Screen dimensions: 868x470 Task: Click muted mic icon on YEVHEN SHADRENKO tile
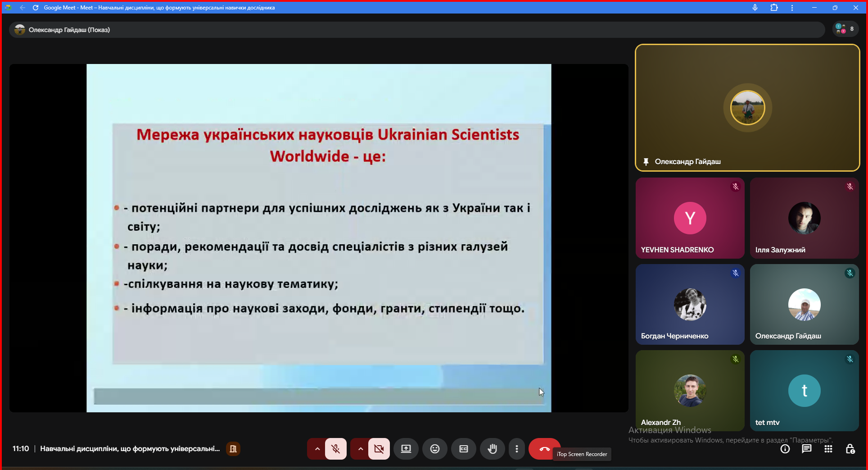[x=736, y=187]
